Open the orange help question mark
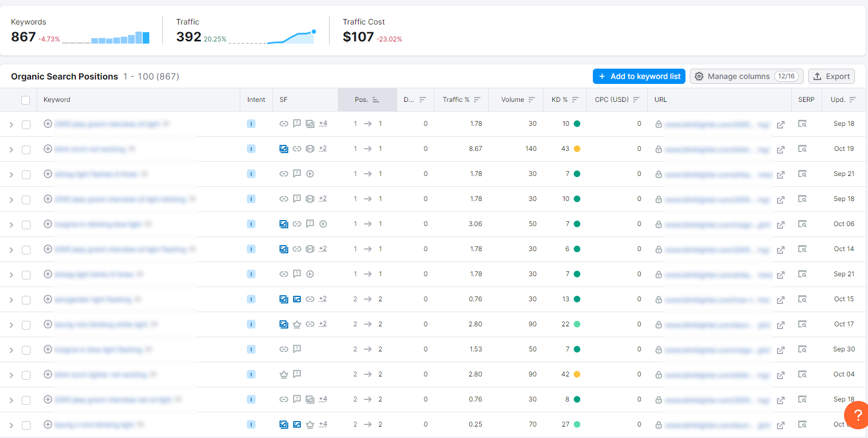The height and width of the screenshot is (438, 868). [857, 415]
